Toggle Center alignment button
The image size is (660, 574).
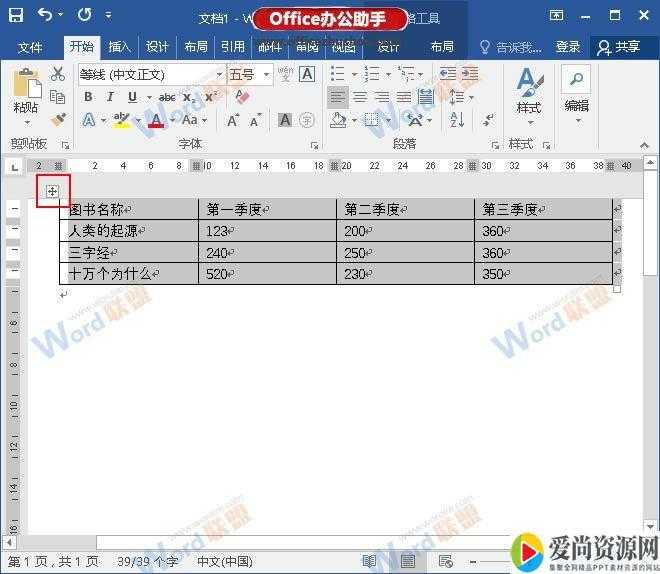[360, 97]
